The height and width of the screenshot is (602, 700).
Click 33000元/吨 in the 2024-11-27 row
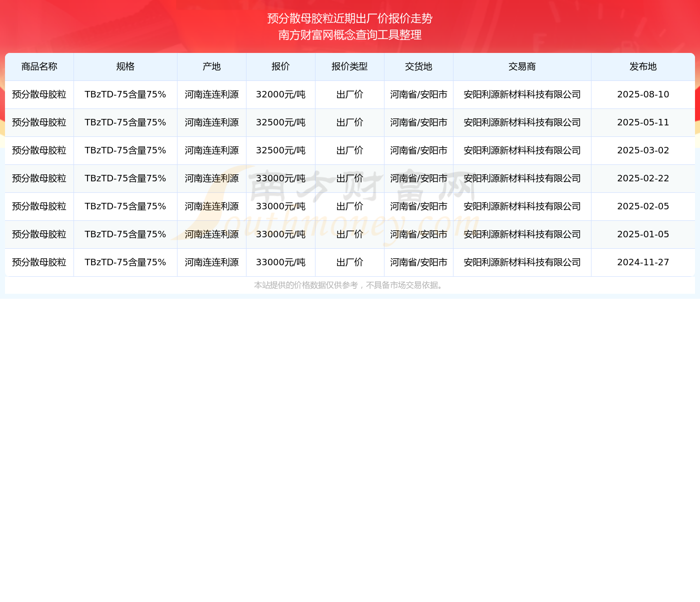(280, 262)
